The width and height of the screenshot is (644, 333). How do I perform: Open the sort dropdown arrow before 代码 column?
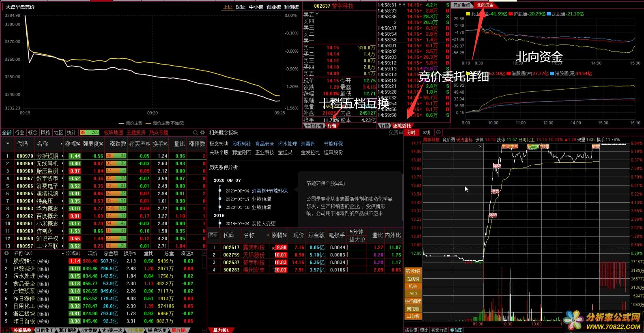pos(7,144)
